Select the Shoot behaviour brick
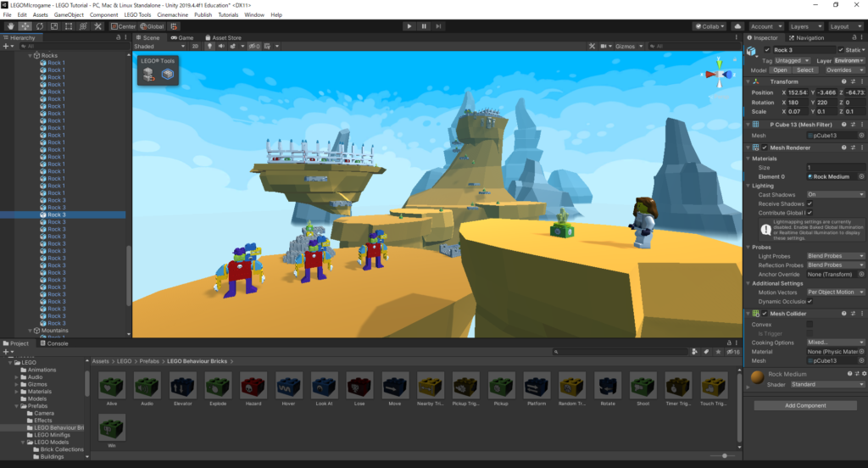 643,389
